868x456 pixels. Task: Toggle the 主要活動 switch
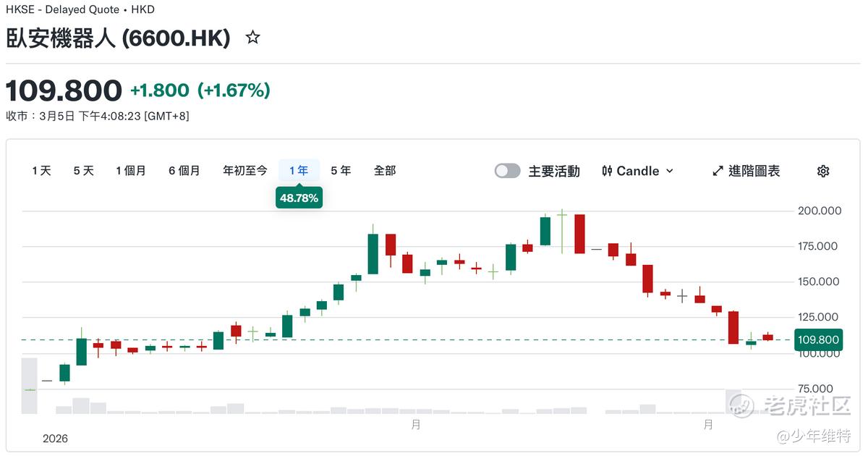pos(507,172)
